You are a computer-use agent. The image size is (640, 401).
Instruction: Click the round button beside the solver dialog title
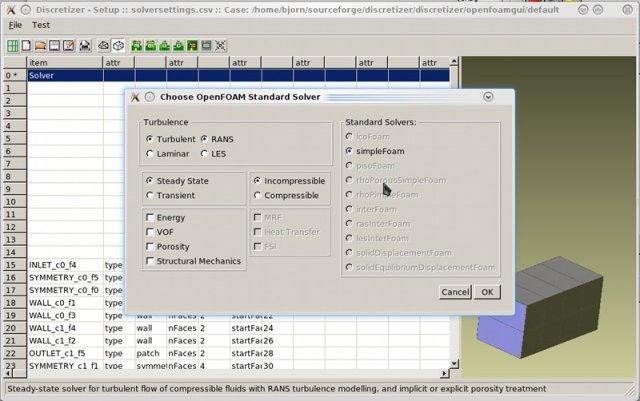pyautogui.click(x=150, y=97)
